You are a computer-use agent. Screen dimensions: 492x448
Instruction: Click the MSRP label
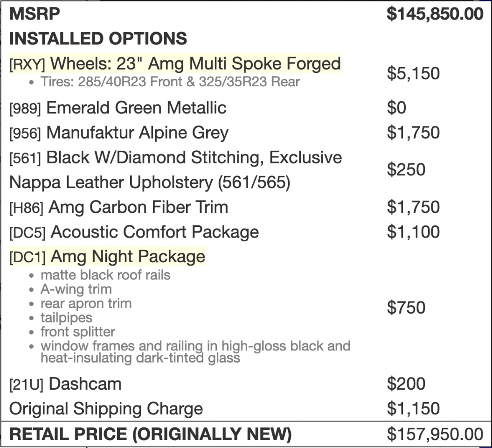point(35,14)
